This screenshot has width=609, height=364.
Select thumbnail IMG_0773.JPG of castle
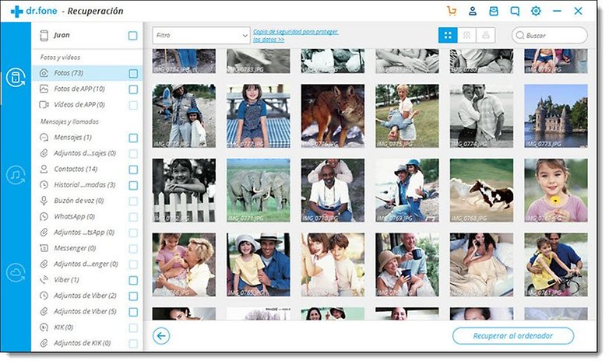[556, 116]
